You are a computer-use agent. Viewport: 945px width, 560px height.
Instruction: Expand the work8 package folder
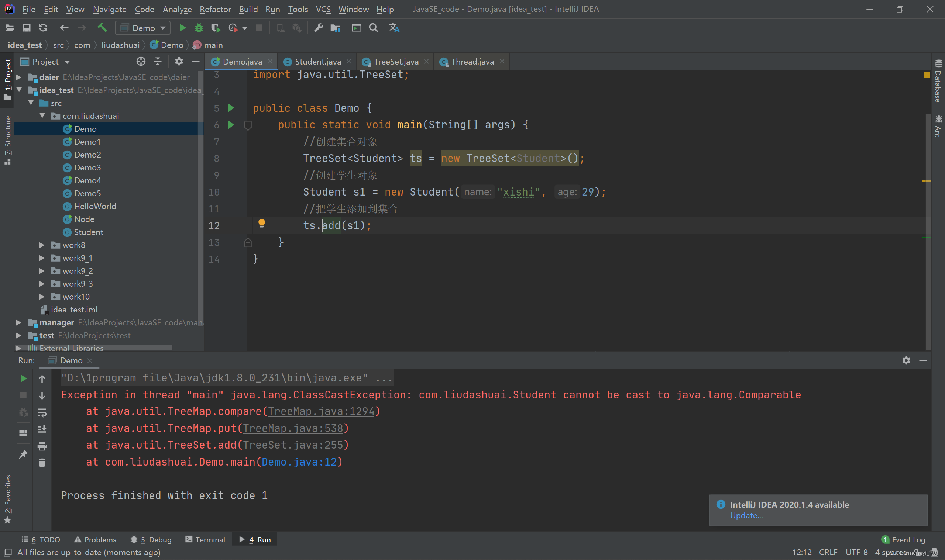click(x=42, y=245)
